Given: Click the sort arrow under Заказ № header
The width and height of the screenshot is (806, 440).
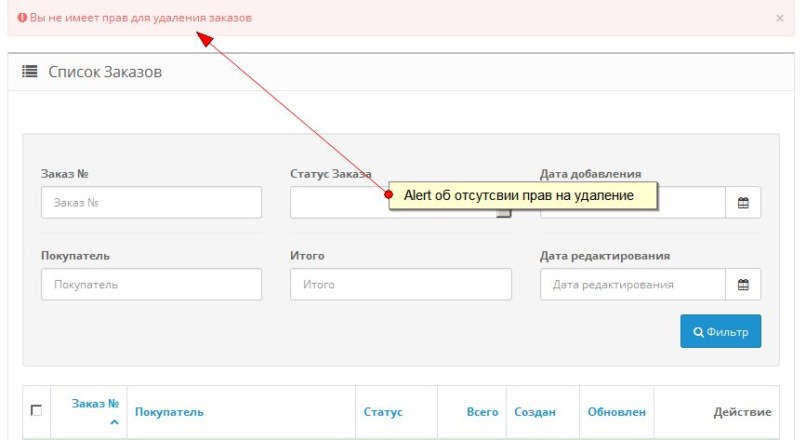Looking at the screenshot, I should 114,423.
